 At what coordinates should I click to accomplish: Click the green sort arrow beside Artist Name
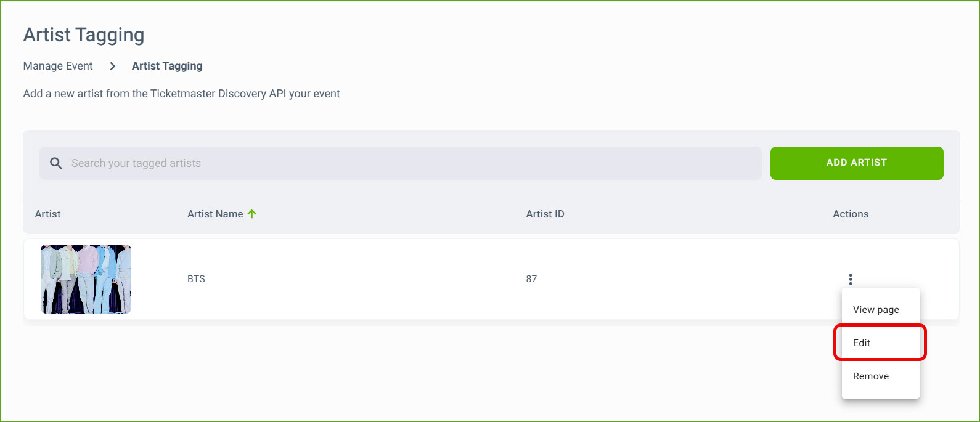pos(251,214)
